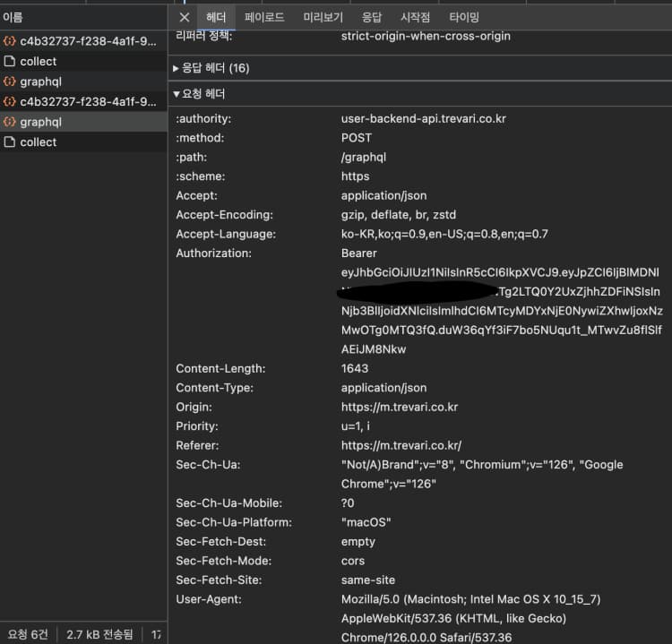Click the document icon of last collect request
The width and height of the screenshot is (672, 644).
pos(10,142)
